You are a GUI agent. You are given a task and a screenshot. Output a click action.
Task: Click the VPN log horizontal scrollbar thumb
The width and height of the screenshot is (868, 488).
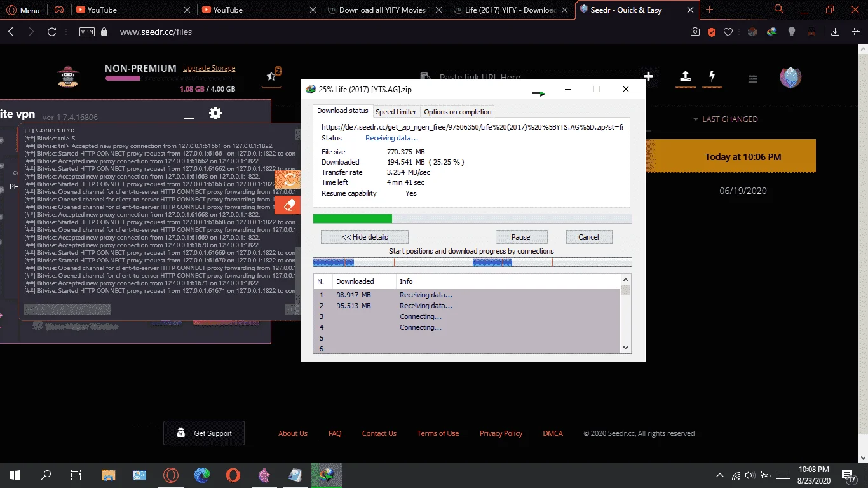pyautogui.click(x=67, y=309)
